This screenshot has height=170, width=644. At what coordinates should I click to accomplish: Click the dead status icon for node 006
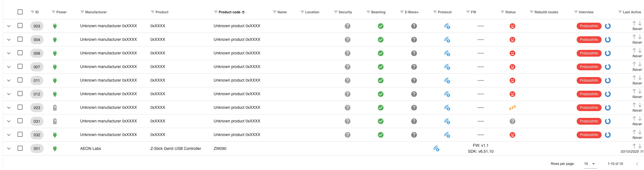pyautogui.click(x=512, y=53)
